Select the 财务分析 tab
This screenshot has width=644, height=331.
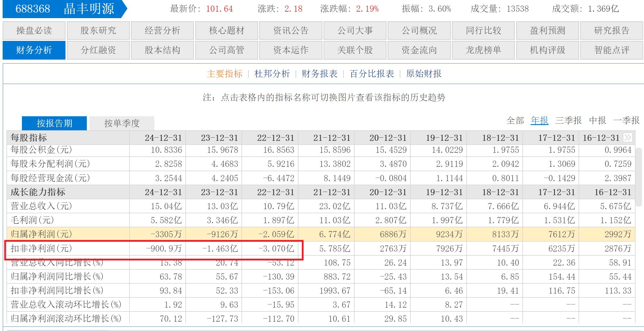(34, 50)
